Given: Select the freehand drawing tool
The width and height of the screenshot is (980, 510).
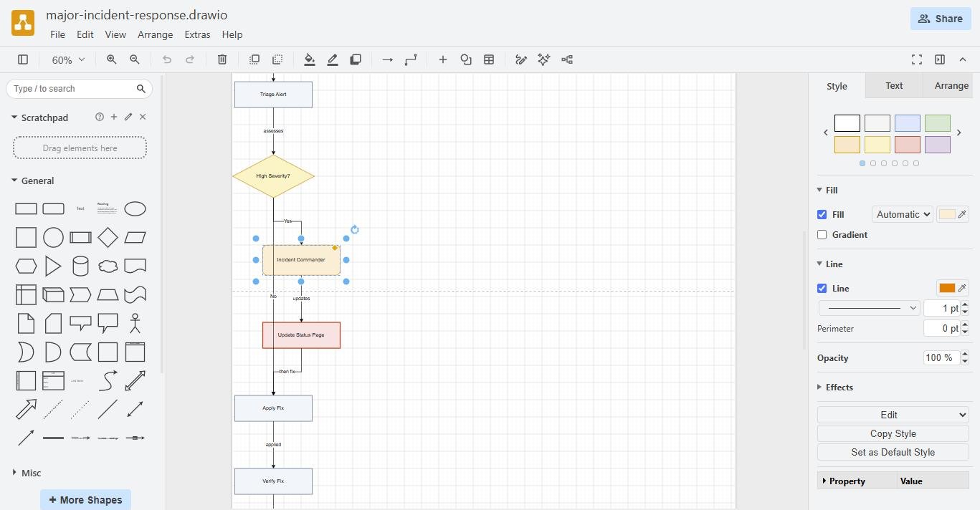Looking at the screenshot, I should tap(521, 59).
